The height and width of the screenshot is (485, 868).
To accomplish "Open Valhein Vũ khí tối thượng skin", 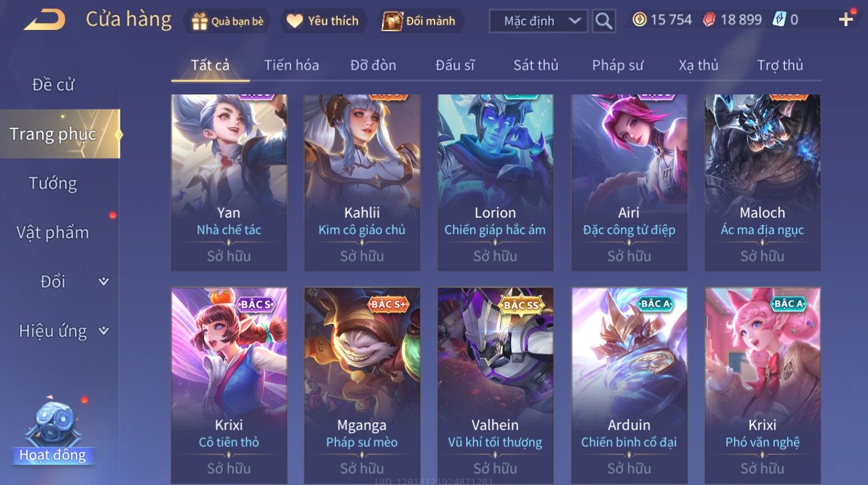I will pos(495,385).
